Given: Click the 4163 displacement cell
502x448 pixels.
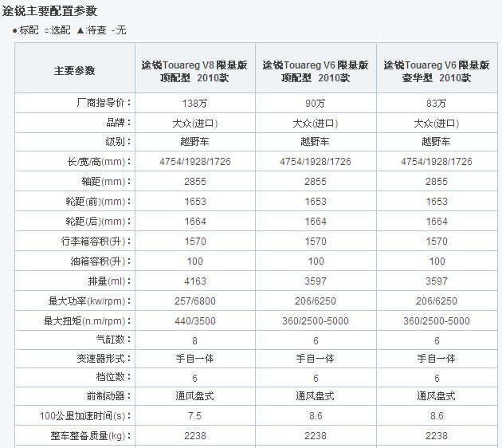Looking at the screenshot, I should (x=195, y=281).
